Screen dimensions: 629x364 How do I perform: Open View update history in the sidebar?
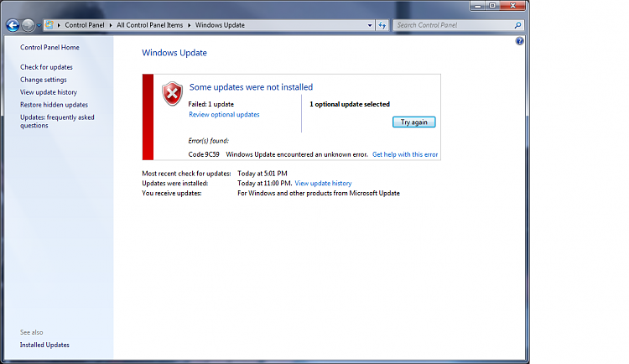click(x=49, y=92)
